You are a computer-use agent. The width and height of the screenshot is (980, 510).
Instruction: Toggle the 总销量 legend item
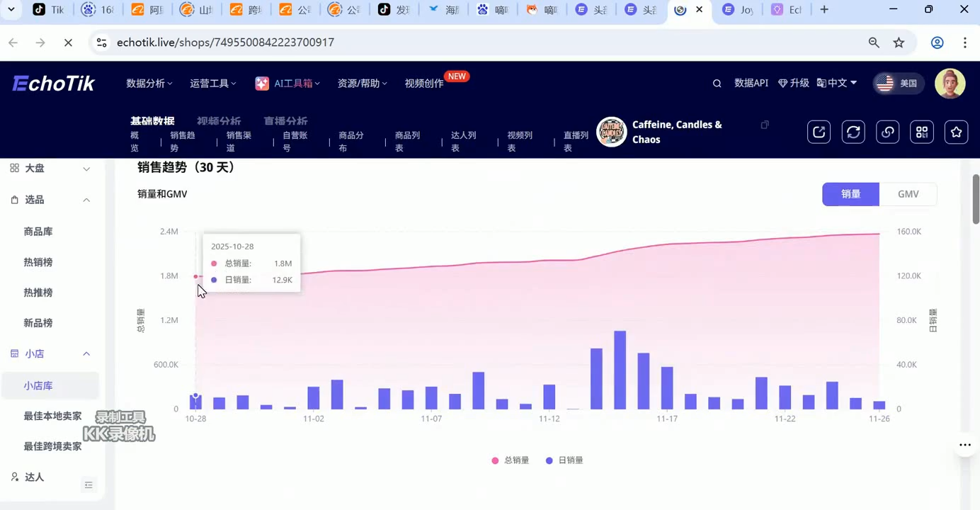(510, 460)
